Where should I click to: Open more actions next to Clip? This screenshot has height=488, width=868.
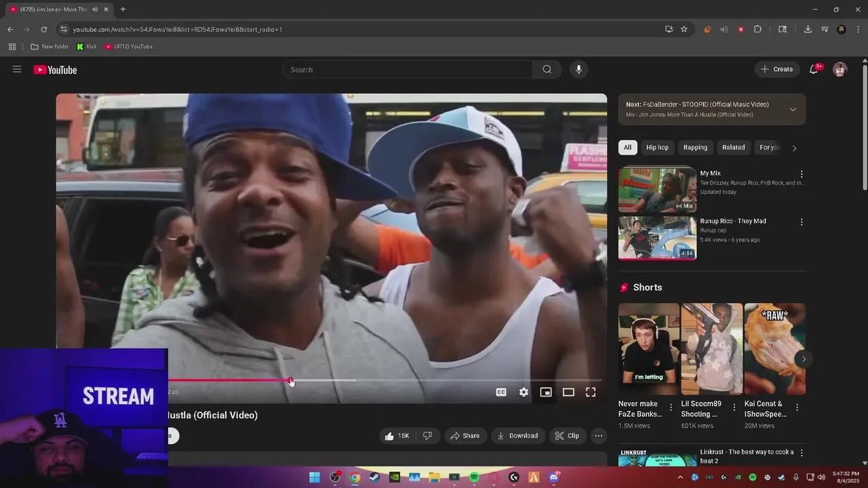click(x=598, y=436)
